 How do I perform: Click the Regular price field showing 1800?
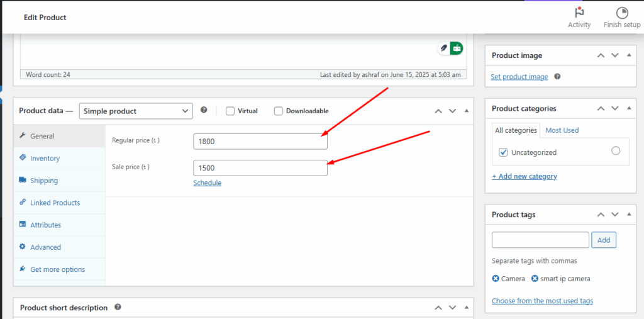(260, 142)
